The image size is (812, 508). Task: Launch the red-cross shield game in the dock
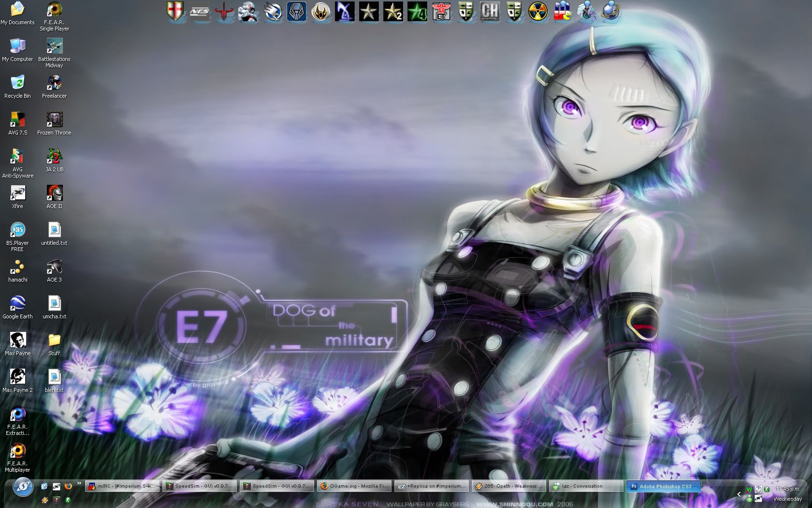(175, 11)
